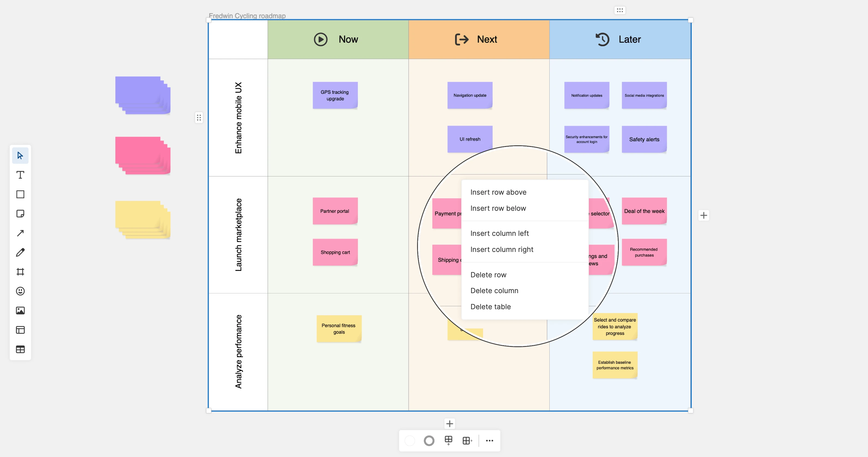This screenshot has width=868, height=457.
Task: Click the row drag handle on left
Action: pyautogui.click(x=199, y=118)
